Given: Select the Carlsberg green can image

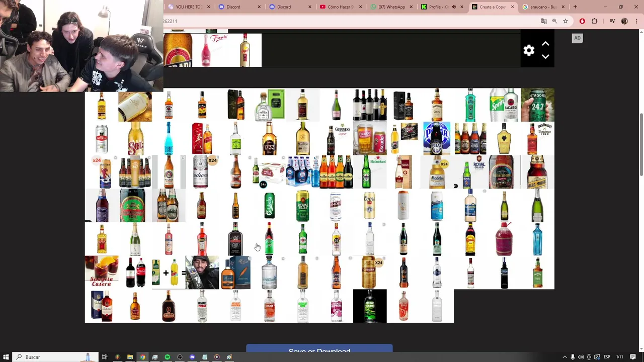Looking at the screenshot, I should click(x=269, y=206).
